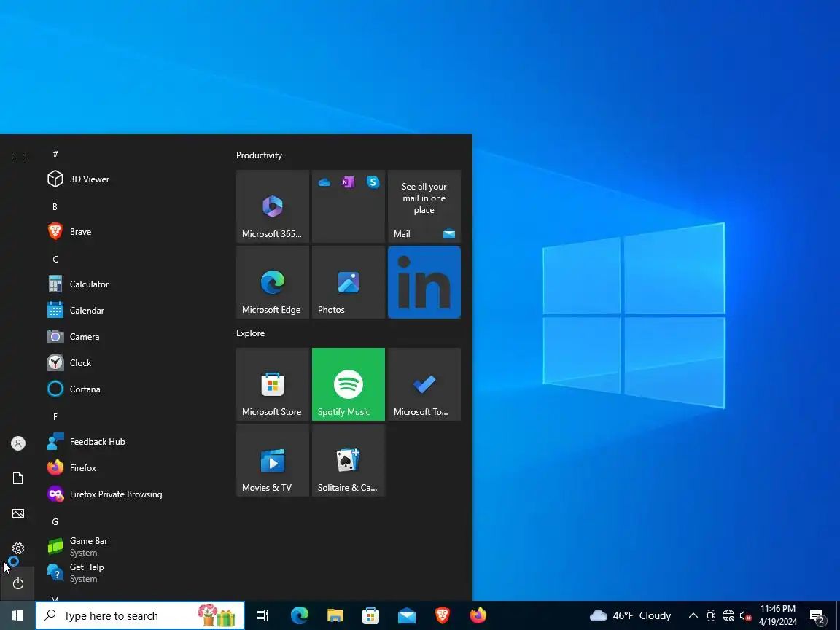Open Settings gear in Start sidebar
Viewport: 840px width, 630px height.
(x=17, y=548)
